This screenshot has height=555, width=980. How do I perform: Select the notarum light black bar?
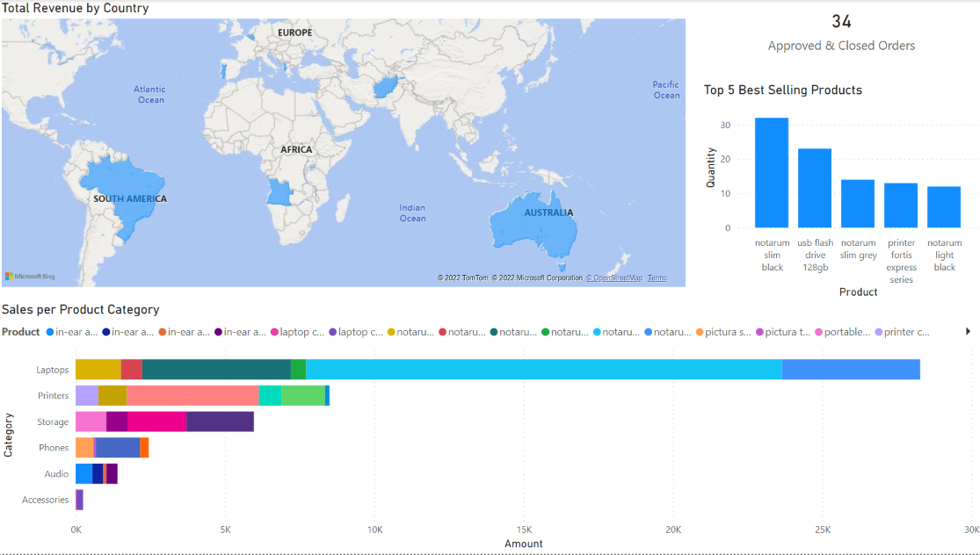944,207
